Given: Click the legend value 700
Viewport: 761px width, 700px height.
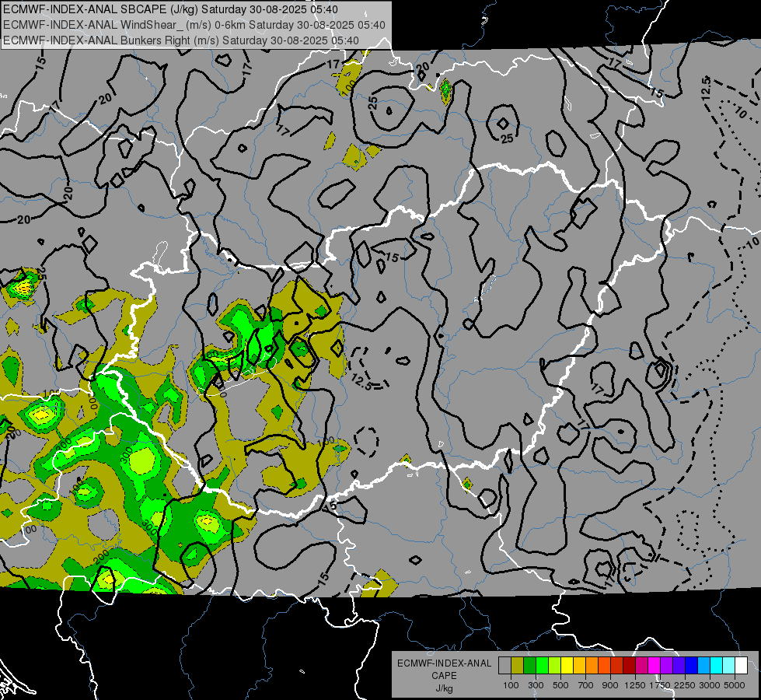Looking at the screenshot, I should (x=586, y=685).
